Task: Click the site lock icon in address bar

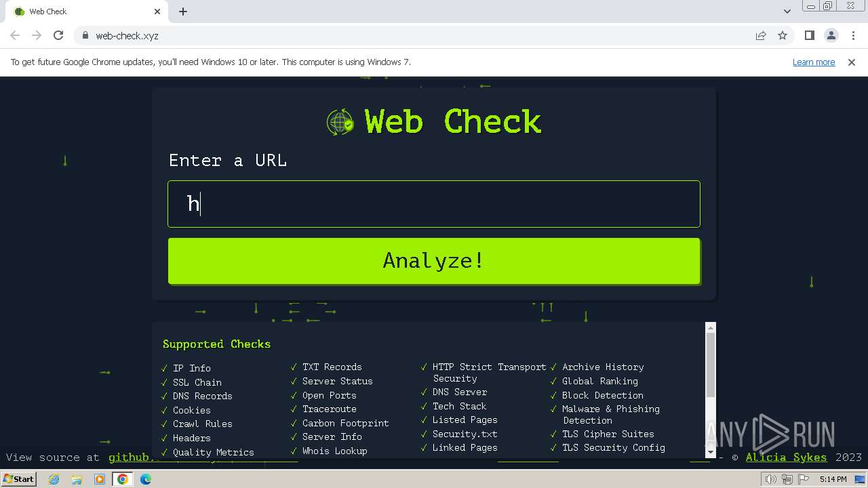Action: coord(85,35)
